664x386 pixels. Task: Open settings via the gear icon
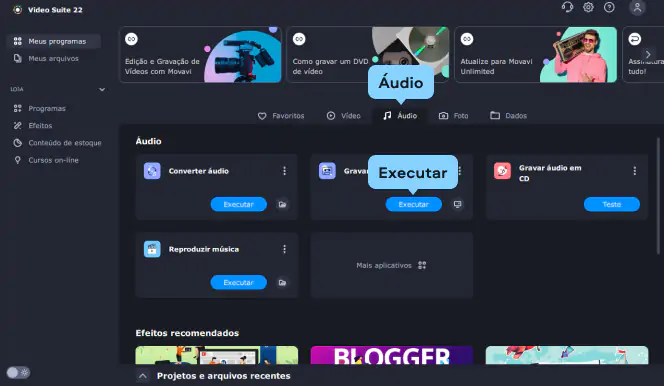pos(588,7)
